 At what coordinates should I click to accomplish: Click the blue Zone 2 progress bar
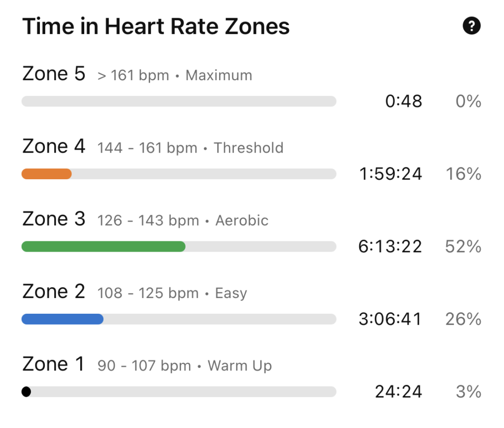(63, 319)
